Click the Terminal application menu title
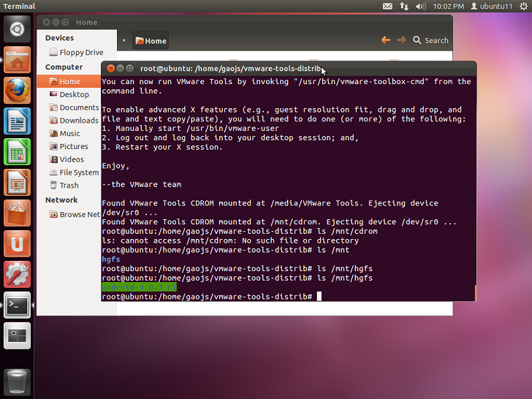The width and height of the screenshot is (532, 399). (19, 6)
